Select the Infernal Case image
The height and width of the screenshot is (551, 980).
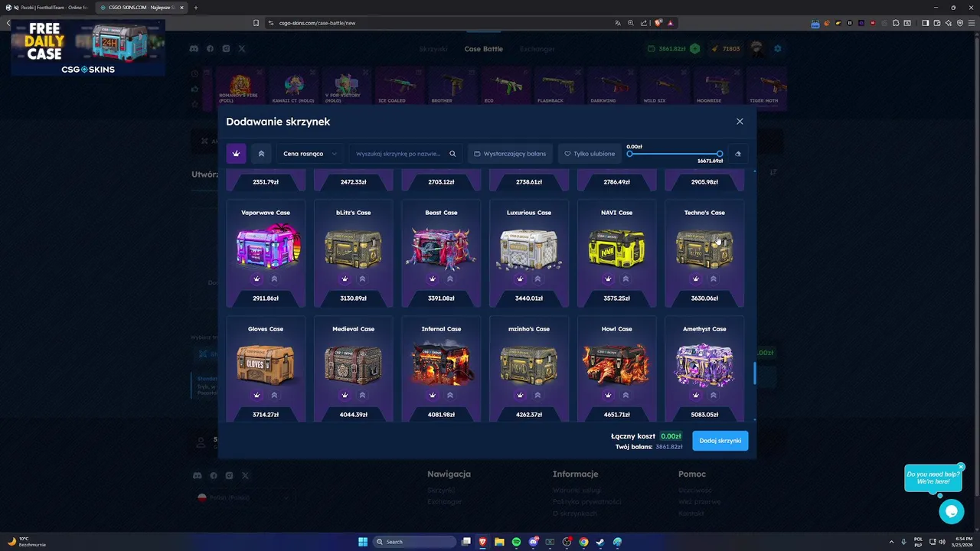pos(441,363)
